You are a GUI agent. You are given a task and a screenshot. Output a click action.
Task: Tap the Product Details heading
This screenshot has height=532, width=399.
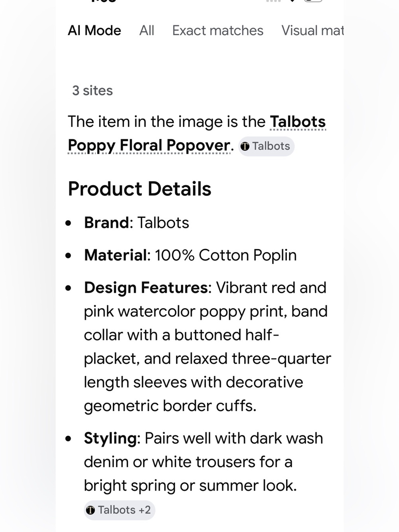coord(139,189)
